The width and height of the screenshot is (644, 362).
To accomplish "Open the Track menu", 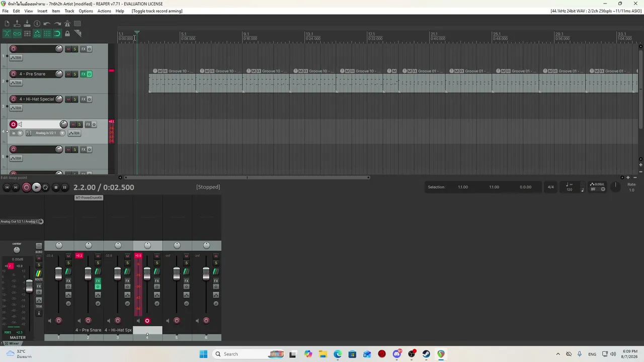I will (x=69, y=11).
